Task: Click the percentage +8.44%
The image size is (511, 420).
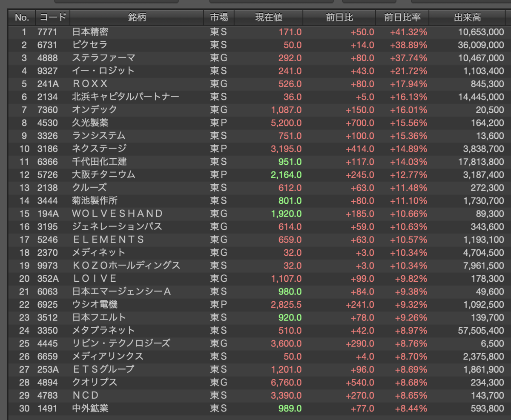Action: pos(411,408)
